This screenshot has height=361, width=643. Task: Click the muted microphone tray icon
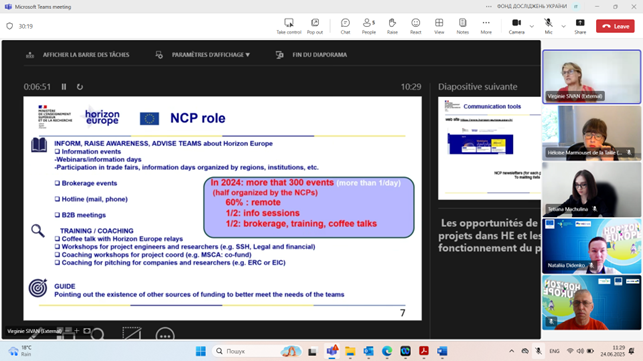click(538, 351)
